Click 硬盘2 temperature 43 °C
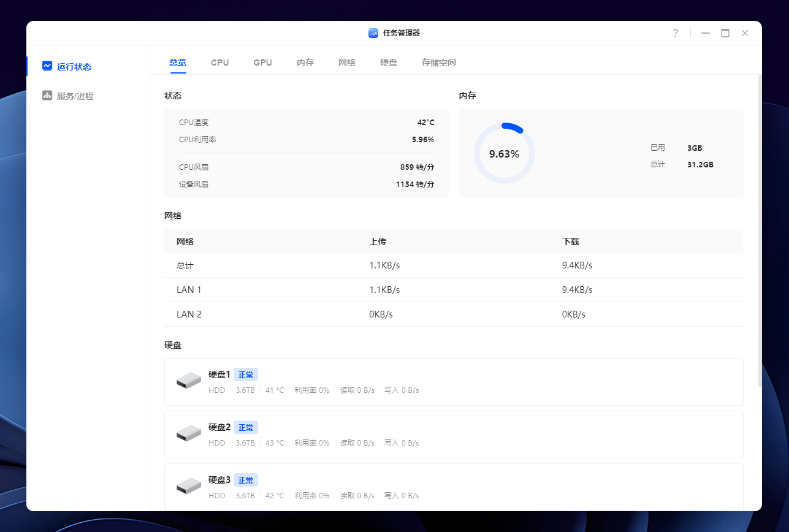This screenshot has height=532, width=789. [x=275, y=443]
